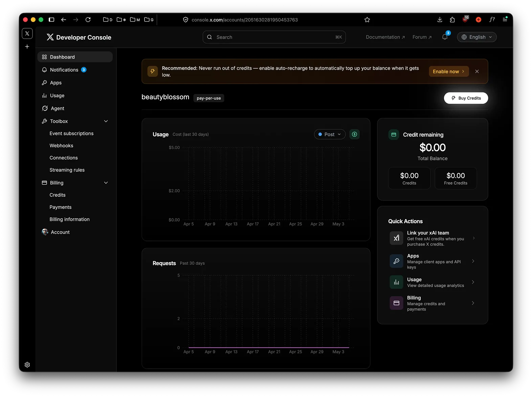Open Notifications in the sidebar
The height and width of the screenshot is (397, 532).
tap(75, 70)
